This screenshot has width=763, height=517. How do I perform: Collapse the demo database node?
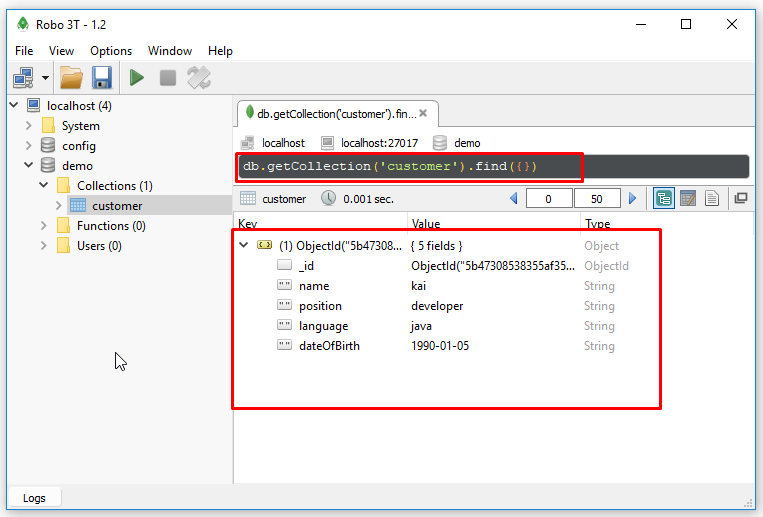click(29, 166)
